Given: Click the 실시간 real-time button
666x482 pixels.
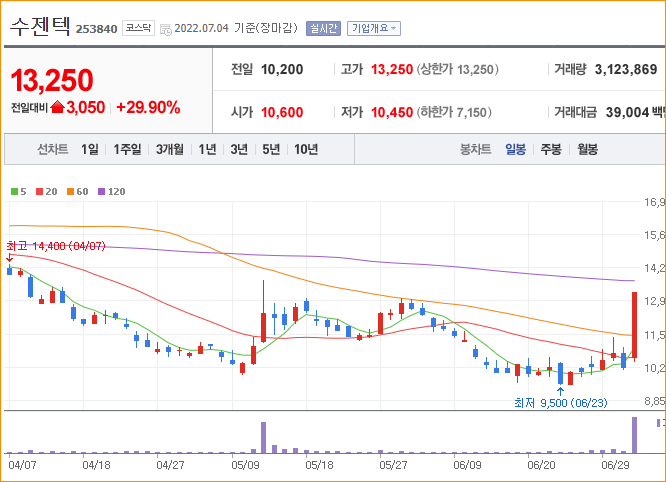Looking at the screenshot, I should [323, 28].
